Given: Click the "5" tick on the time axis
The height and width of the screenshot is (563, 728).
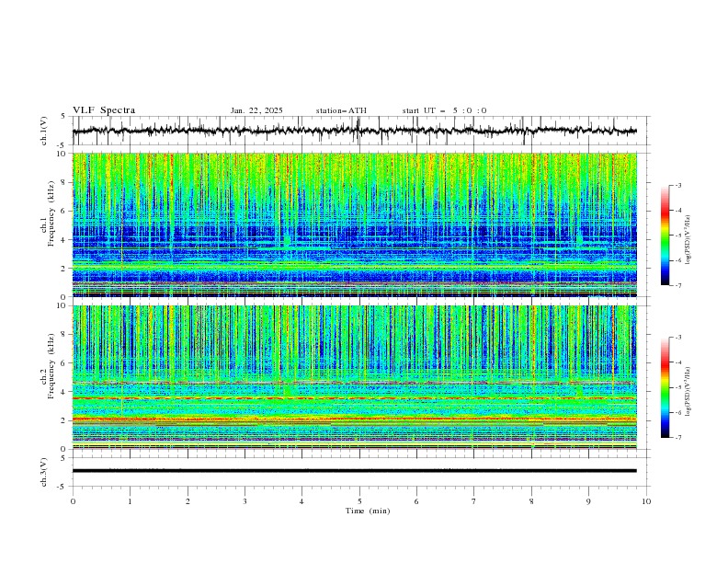Looking at the screenshot, I should [x=359, y=501].
